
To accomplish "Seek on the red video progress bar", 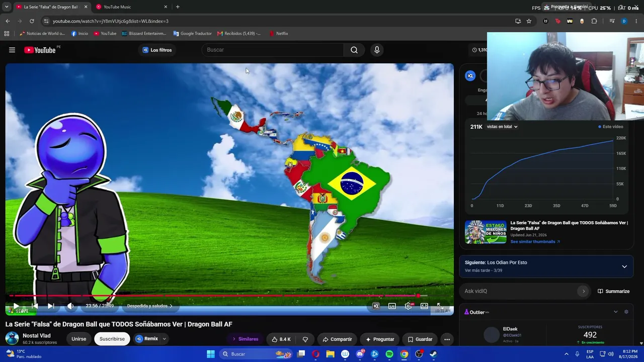I will point(218,296).
